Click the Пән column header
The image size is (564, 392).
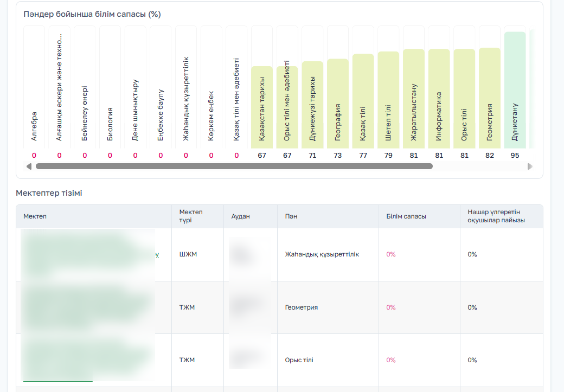click(x=328, y=216)
